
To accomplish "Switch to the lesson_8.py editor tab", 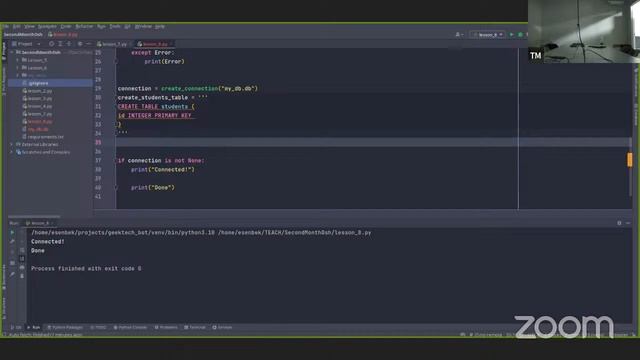I will [154, 44].
